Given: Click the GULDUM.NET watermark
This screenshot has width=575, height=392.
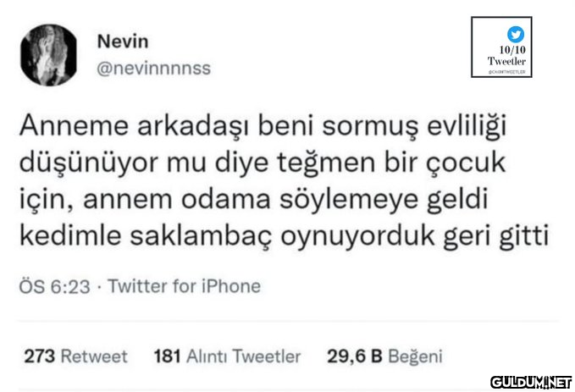Looking at the screenshot, I should pyautogui.click(x=531, y=381).
